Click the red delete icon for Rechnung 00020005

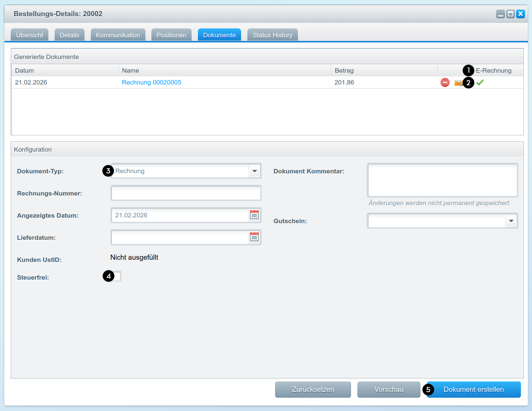(445, 83)
